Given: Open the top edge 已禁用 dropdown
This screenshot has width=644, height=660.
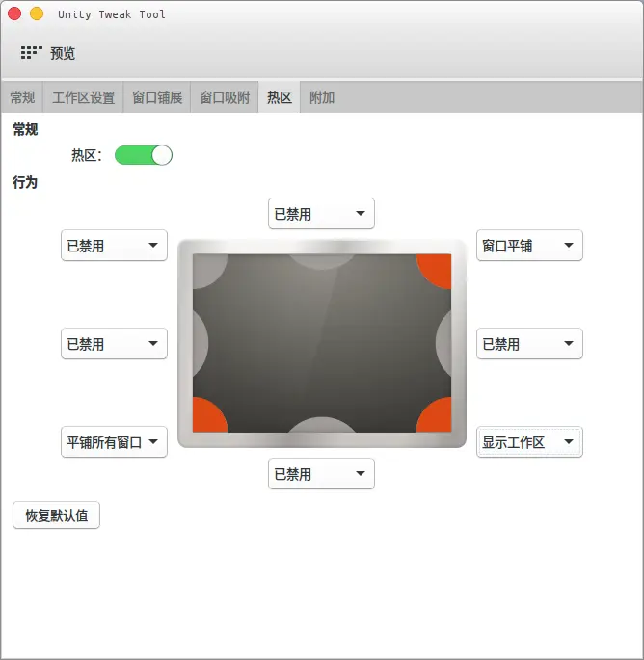Looking at the screenshot, I should click(x=321, y=213).
